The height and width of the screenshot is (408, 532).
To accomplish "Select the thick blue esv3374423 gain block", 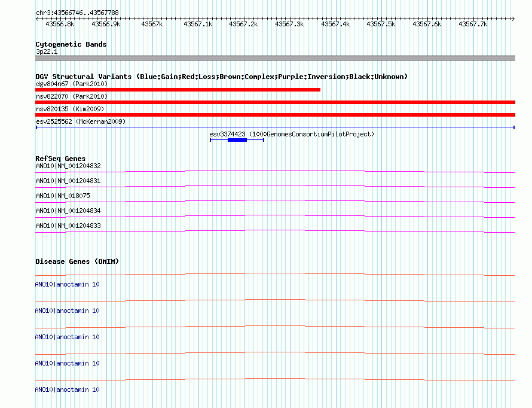I will click(x=237, y=140).
